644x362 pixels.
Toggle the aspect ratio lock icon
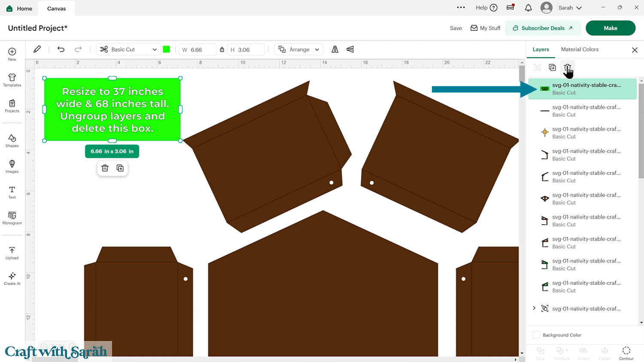pos(222,49)
